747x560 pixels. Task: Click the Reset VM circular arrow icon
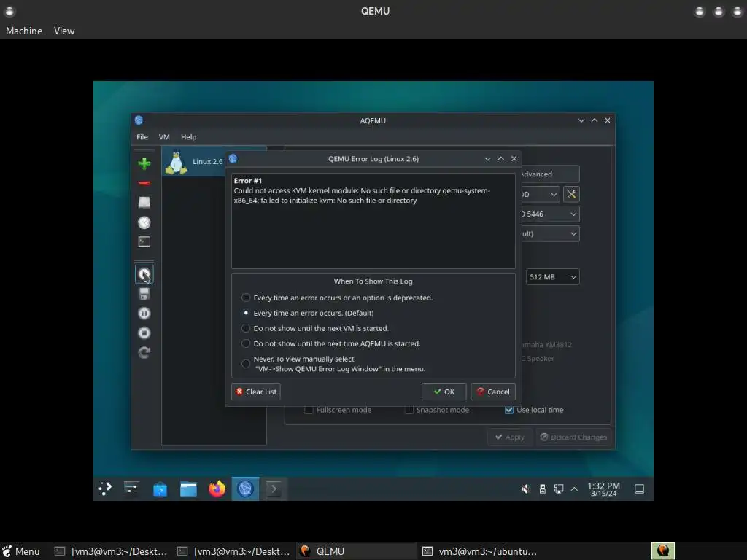tap(144, 352)
